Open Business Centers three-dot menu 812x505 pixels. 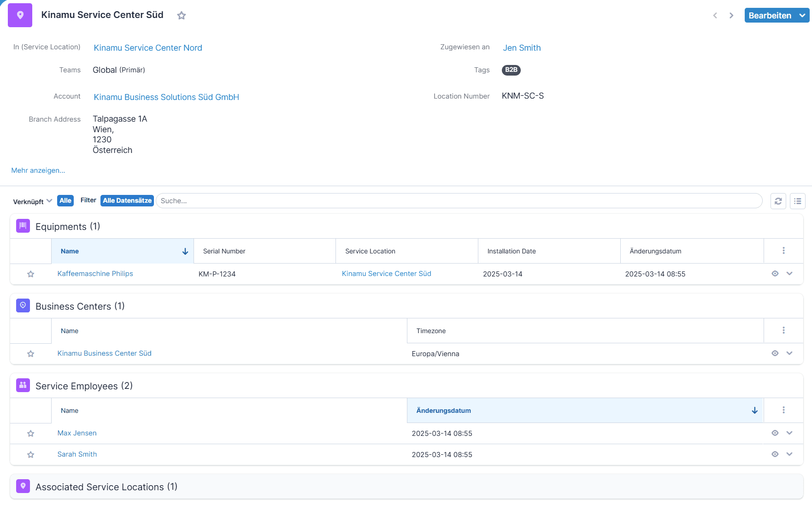[783, 330]
